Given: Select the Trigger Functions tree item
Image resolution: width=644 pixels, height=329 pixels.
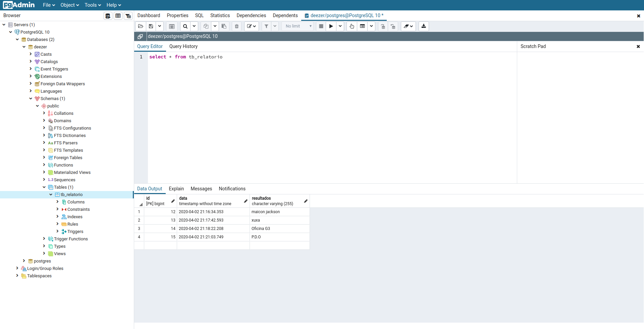Looking at the screenshot, I should tap(71, 239).
